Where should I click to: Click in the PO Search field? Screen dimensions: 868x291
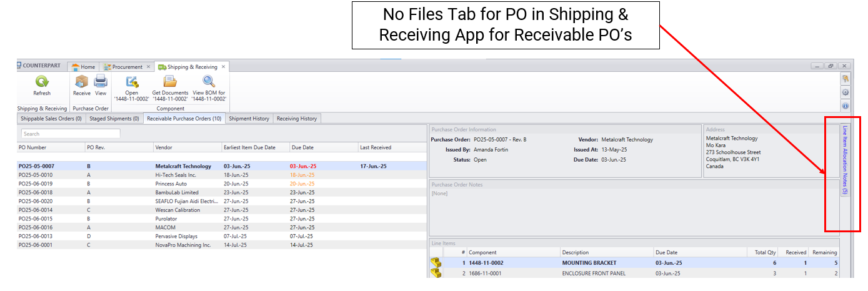coord(71,134)
